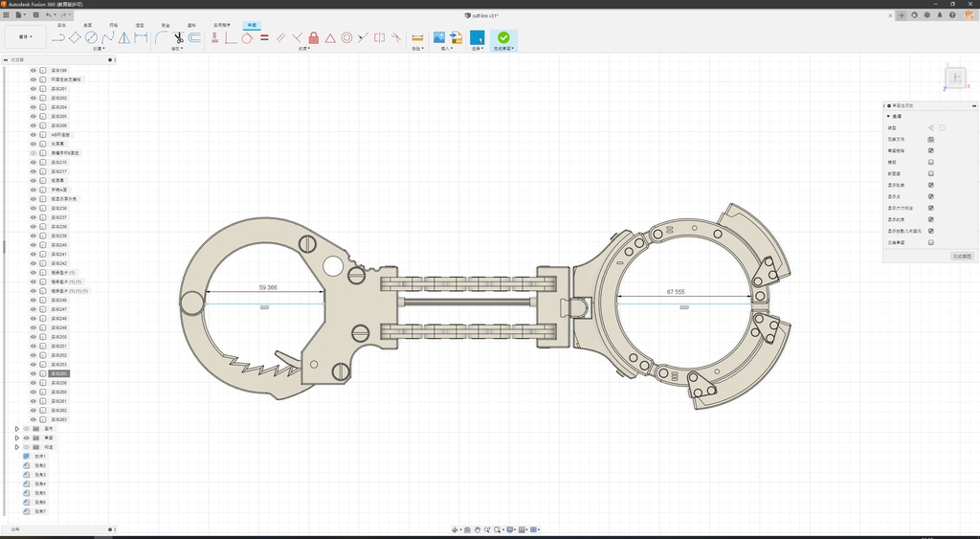Click the green Finish Sketch checkmark

click(503, 37)
